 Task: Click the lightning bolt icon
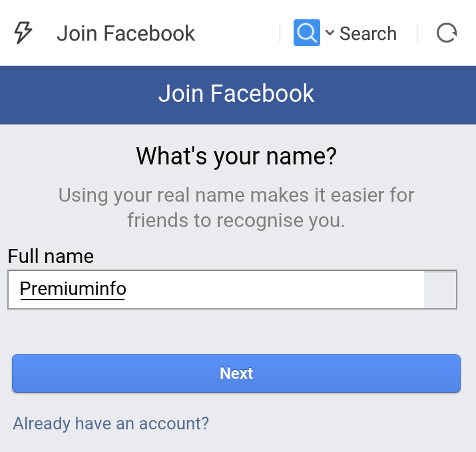23,33
